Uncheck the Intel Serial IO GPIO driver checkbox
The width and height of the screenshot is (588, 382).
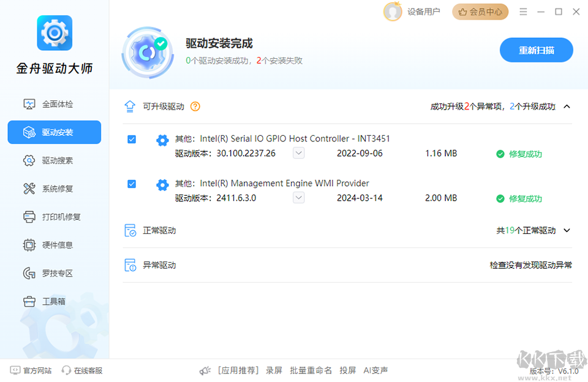(132, 140)
